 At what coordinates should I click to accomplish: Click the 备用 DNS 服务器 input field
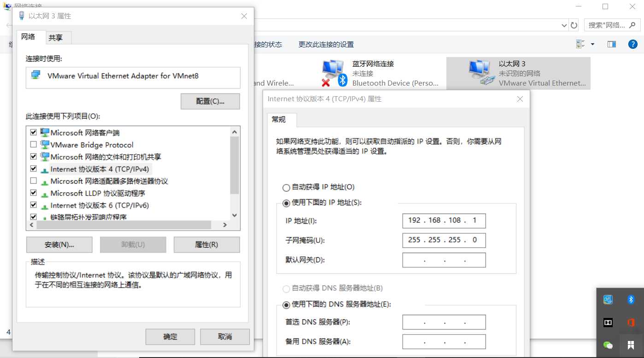pyautogui.click(x=444, y=342)
